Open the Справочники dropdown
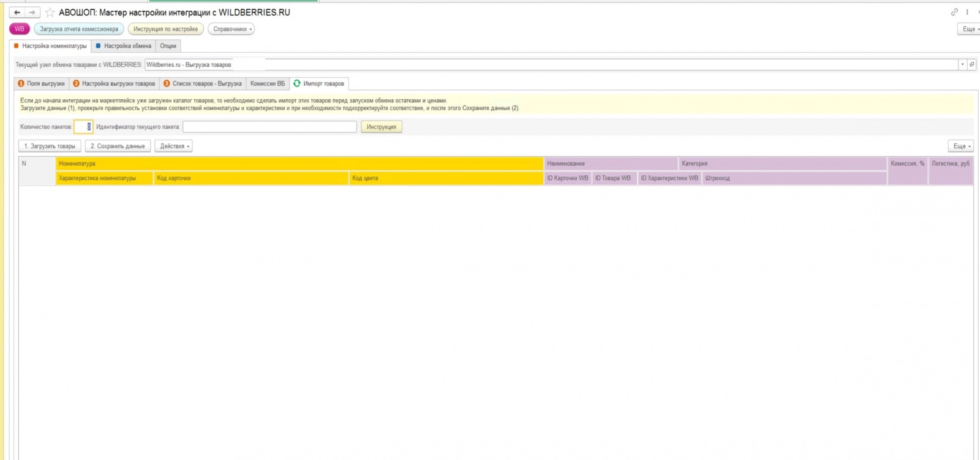 [233, 29]
